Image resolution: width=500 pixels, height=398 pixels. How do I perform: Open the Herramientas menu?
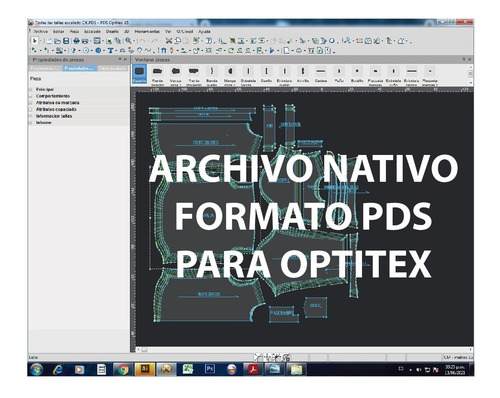tap(147, 31)
